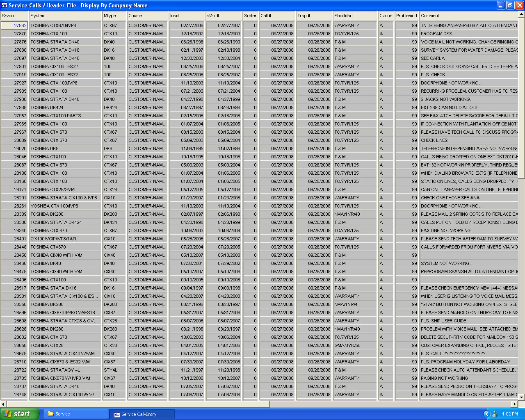Screen dimensions: 525x420
Task: Click the vertical scrollbar down arrow
Action: point(522,397)
